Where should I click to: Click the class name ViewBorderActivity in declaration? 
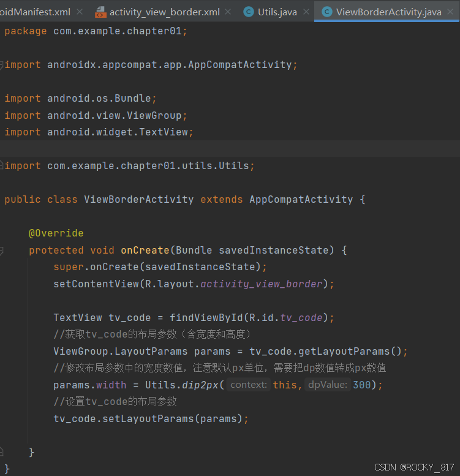138,200
